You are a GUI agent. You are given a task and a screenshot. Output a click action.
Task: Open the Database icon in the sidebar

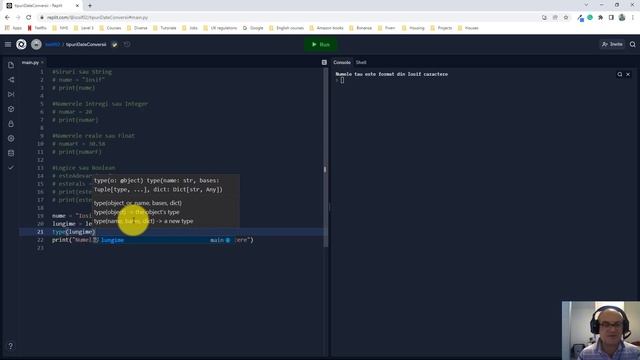pyautogui.click(x=11, y=153)
